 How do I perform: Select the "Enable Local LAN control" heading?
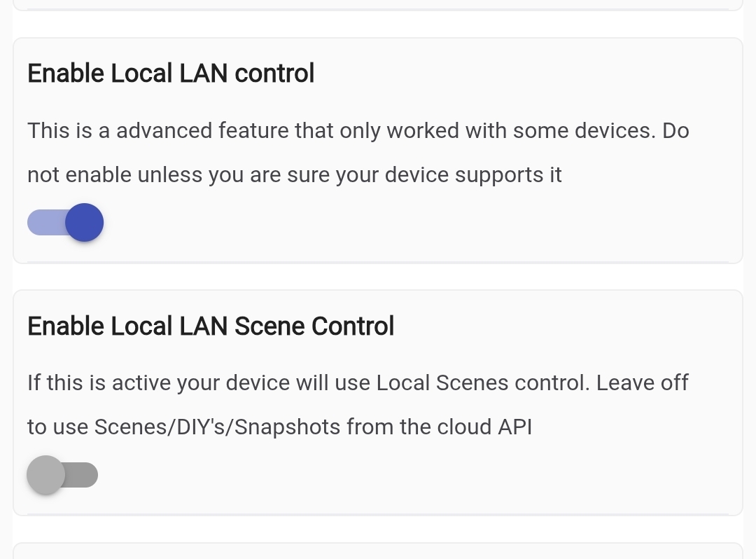[171, 74]
